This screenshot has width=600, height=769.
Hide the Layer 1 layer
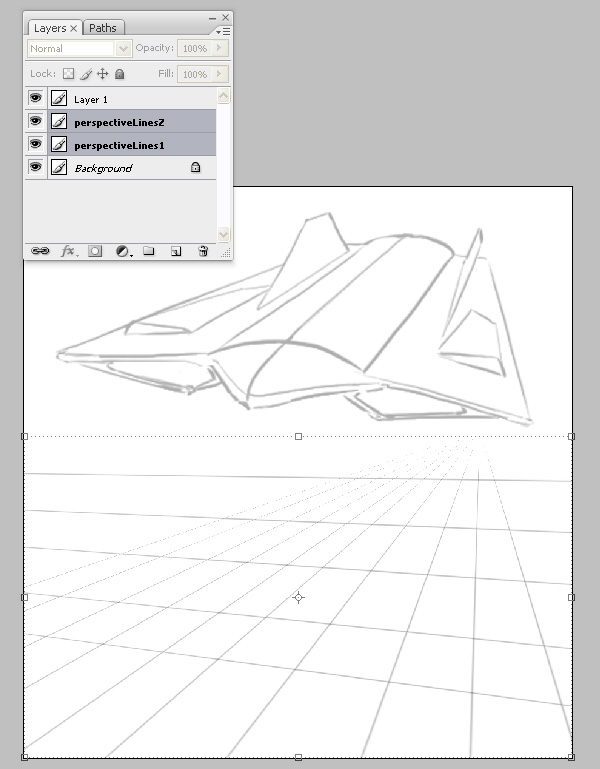(35, 98)
